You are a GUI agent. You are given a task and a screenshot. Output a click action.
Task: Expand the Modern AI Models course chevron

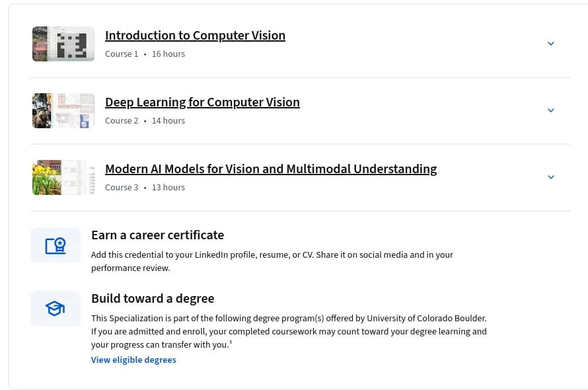click(x=551, y=177)
